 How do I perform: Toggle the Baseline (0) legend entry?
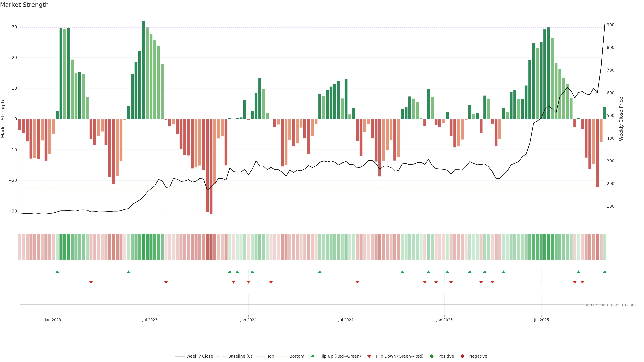tap(240, 356)
